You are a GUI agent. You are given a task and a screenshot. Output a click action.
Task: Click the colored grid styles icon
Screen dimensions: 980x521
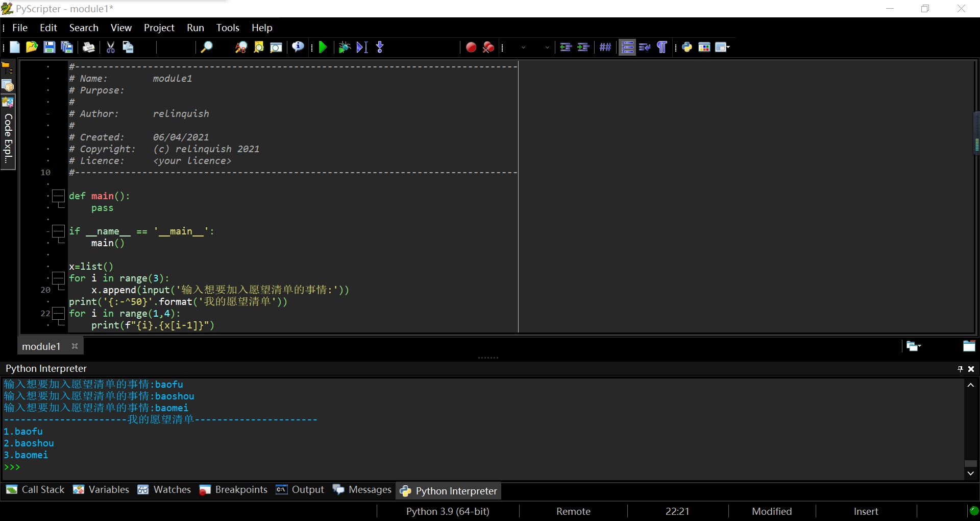[704, 48]
